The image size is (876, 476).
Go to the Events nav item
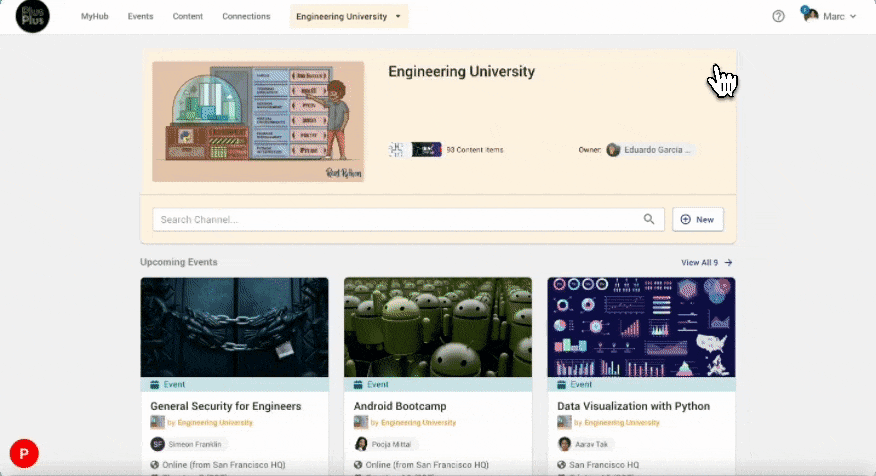coord(140,16)
